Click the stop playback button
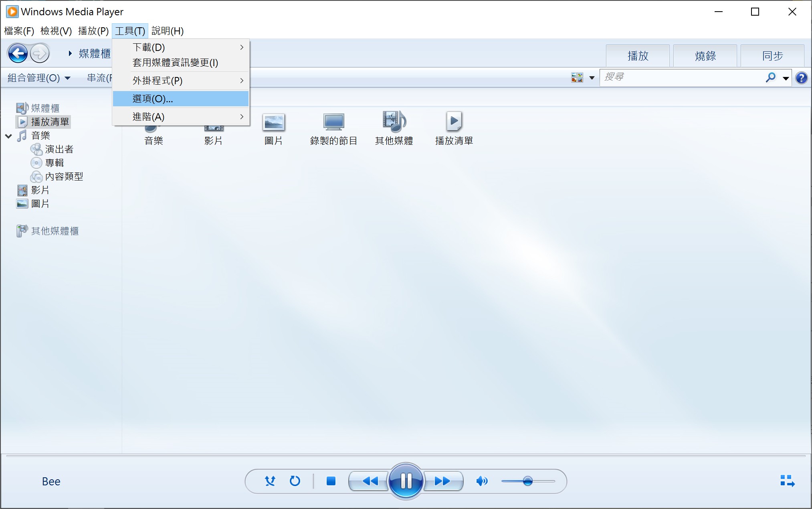Image resolution: width=812 pixels, height=509 pixels. [331, 481]
